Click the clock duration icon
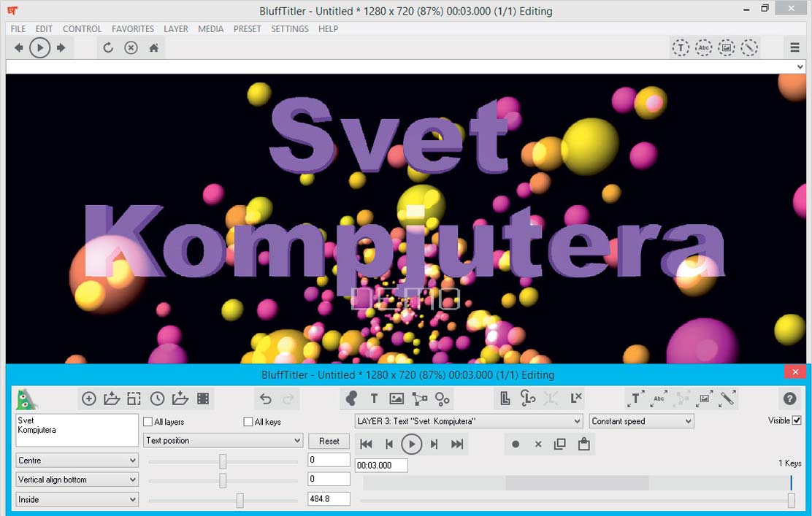This screenshot has height=516, width=812. [158, 398]
